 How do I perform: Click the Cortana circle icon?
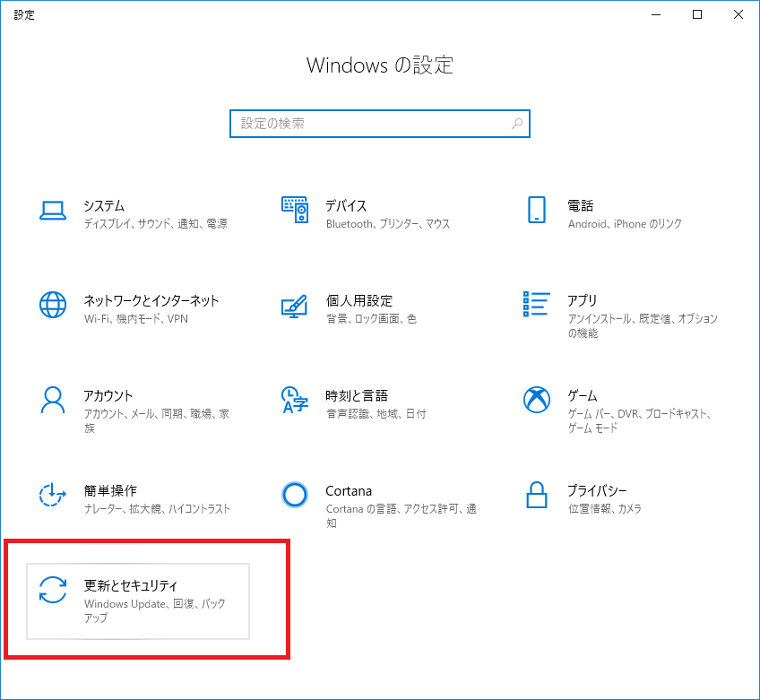coord(295,495)
